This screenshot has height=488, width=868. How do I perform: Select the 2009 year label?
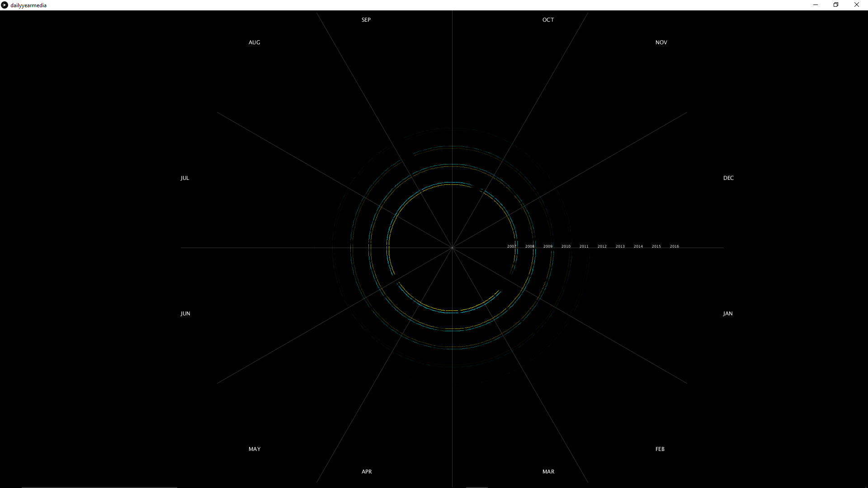coord(547,247)
